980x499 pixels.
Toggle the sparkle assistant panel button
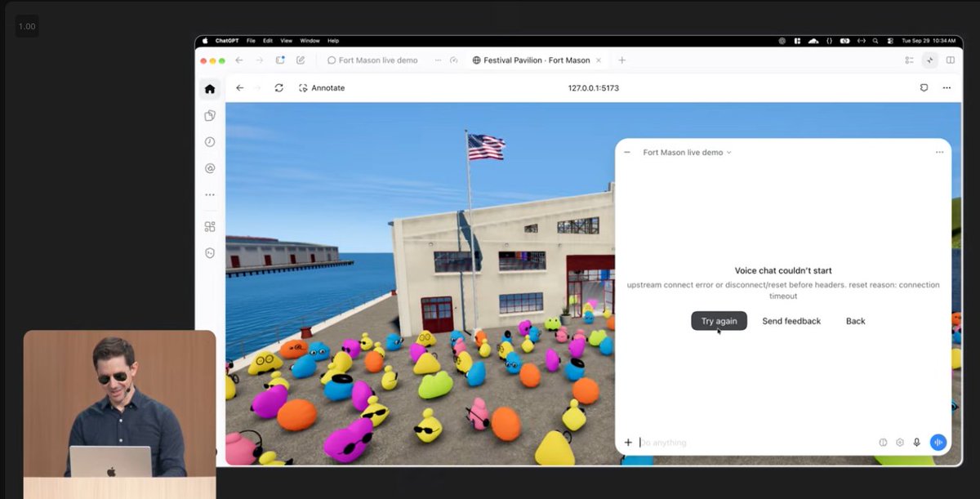[929, 60]
